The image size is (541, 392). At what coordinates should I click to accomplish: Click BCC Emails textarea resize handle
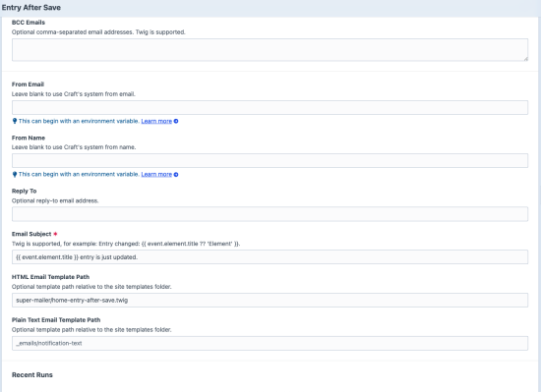pyautogui.click(x=525, y=59)
